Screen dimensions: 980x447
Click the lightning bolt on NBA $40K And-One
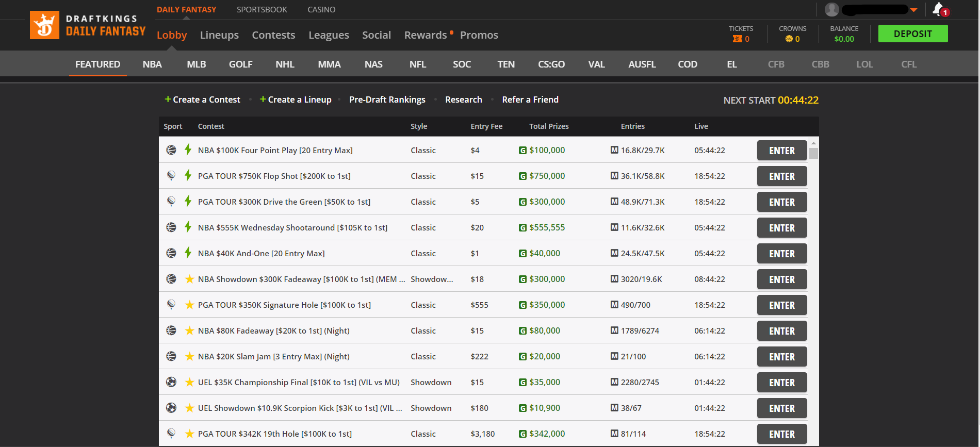[x=188, y=253]
